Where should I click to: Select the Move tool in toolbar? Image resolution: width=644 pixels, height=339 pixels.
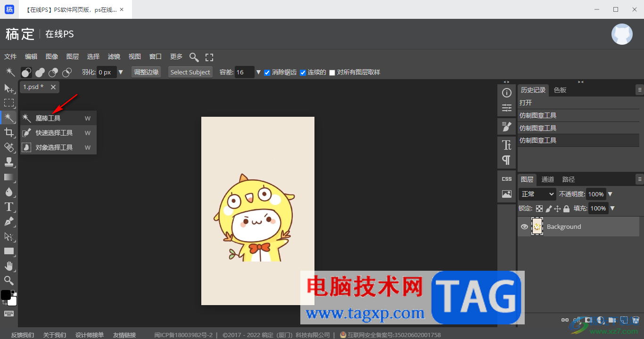tap(9, 88)
